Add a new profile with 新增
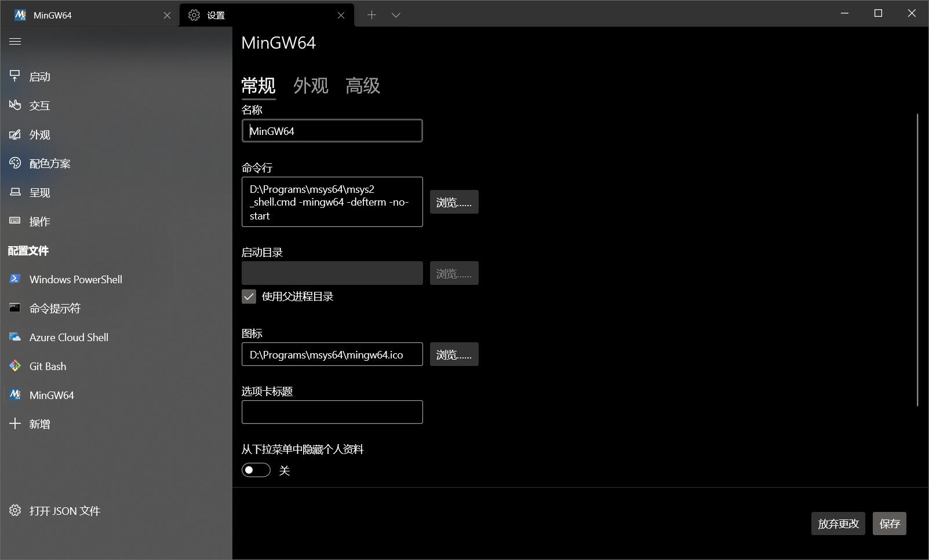 tap(116, 424)
